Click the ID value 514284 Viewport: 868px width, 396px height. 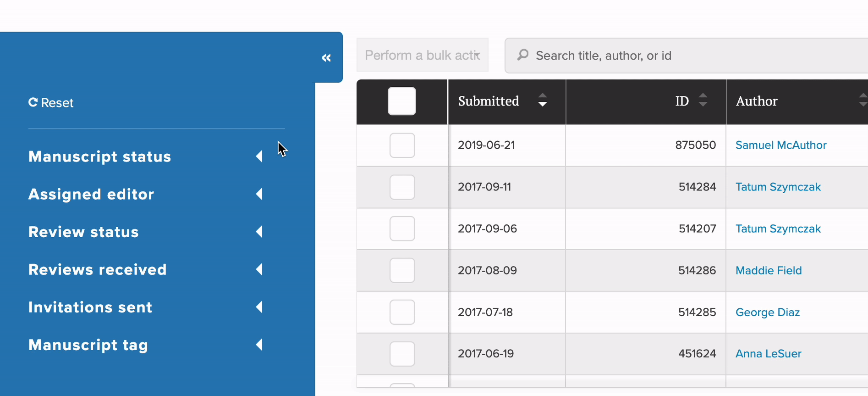coord(698,187)
